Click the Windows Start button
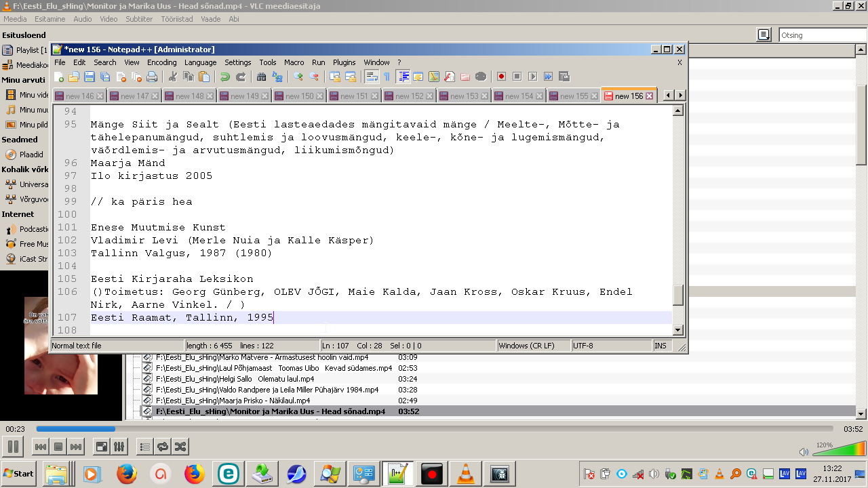 pyautogui.click(x=18, y=474)
